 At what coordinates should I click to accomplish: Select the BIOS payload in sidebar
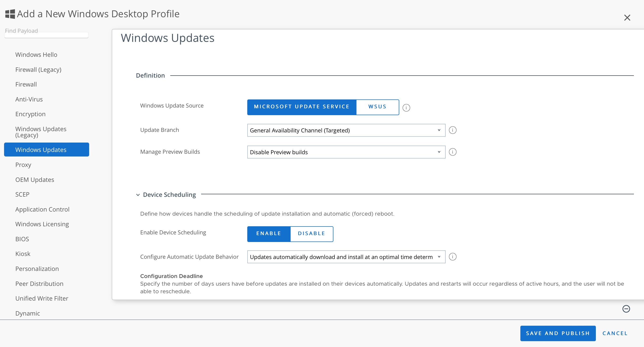tap(22, 239)
